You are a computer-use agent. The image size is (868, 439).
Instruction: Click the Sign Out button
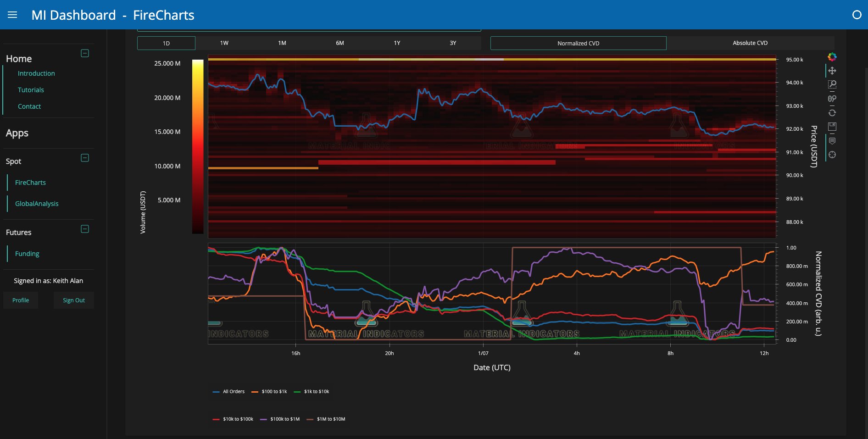[x=73, y=300]
